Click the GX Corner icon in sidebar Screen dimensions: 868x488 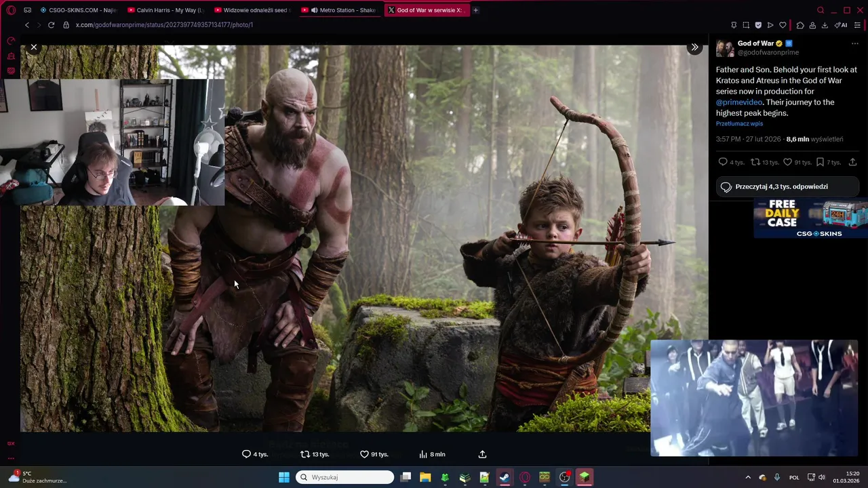tap(11, 443)
